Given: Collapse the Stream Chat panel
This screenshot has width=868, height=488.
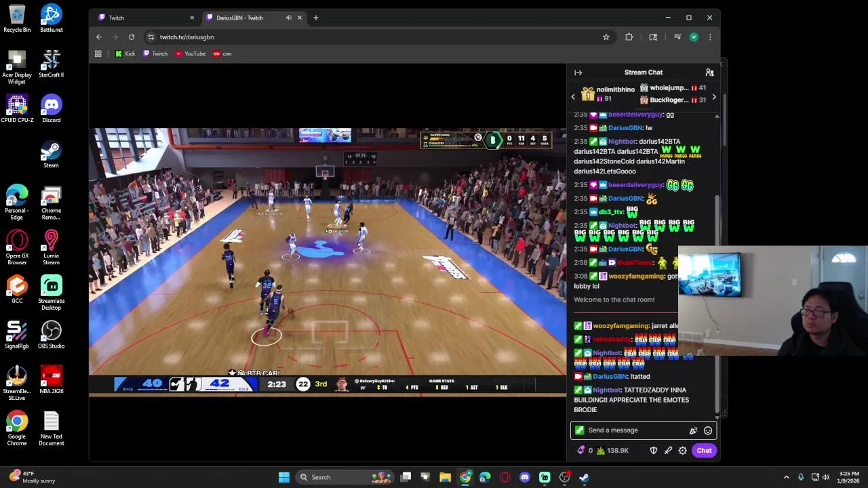Looking at the screenshot, I should pos(578,73).
